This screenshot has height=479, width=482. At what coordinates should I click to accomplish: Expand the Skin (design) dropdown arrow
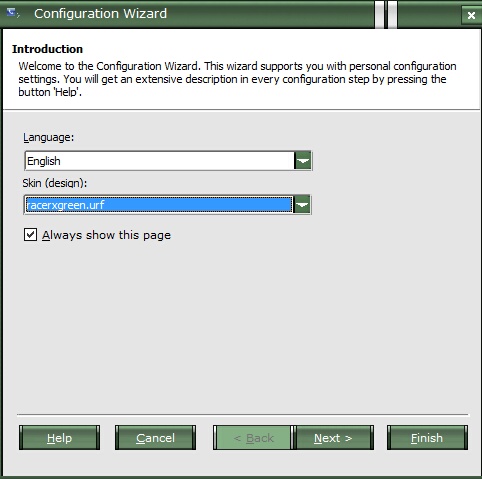302,205
